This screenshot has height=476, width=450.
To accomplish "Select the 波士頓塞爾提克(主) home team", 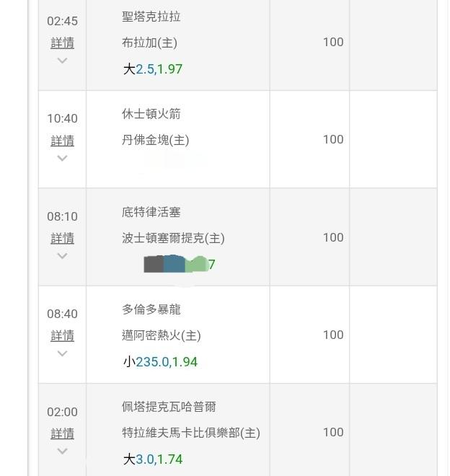I will pos(173,238).
